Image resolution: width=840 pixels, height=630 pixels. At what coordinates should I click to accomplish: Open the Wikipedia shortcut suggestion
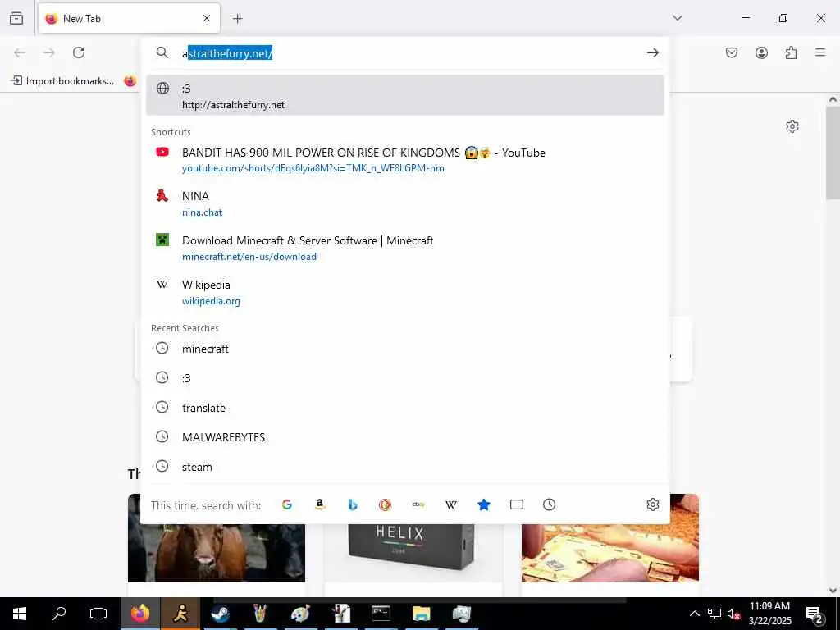[x=405, y=293]
